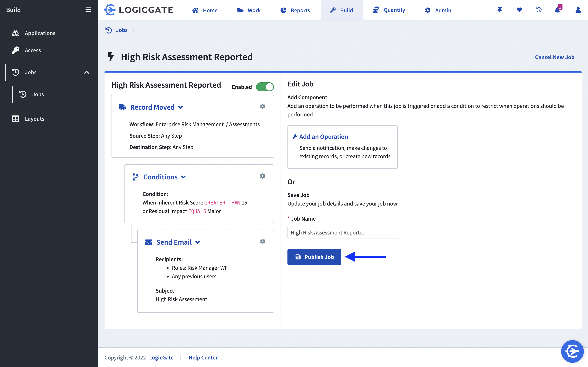Expand the Conditions dropdown
The image size is (588, 367).
[x=184, y=177]
